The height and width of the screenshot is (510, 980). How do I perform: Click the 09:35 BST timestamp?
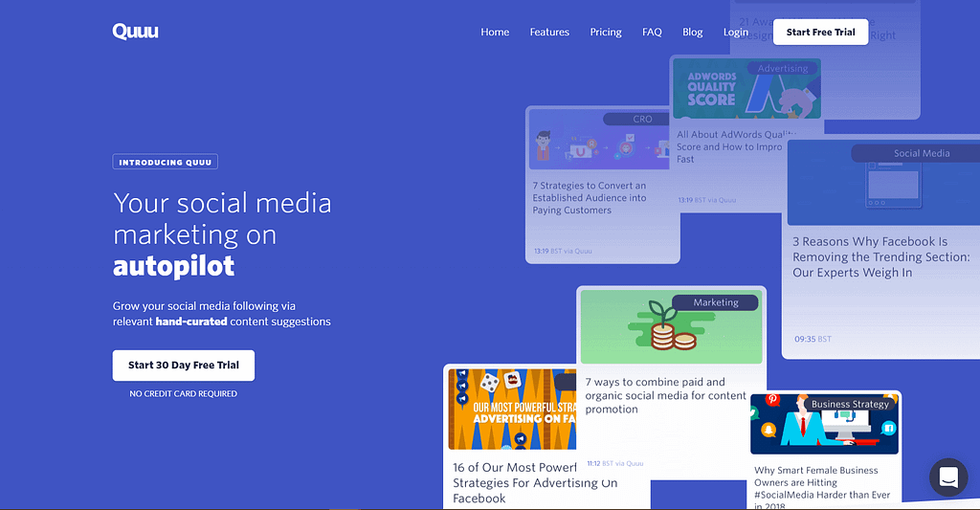click(x=813, y=339)
